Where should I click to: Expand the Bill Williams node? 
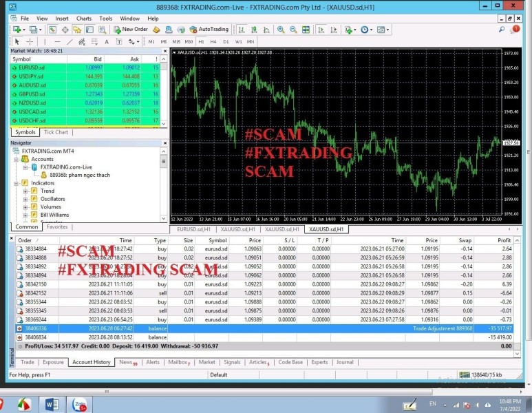coord(25,215)
